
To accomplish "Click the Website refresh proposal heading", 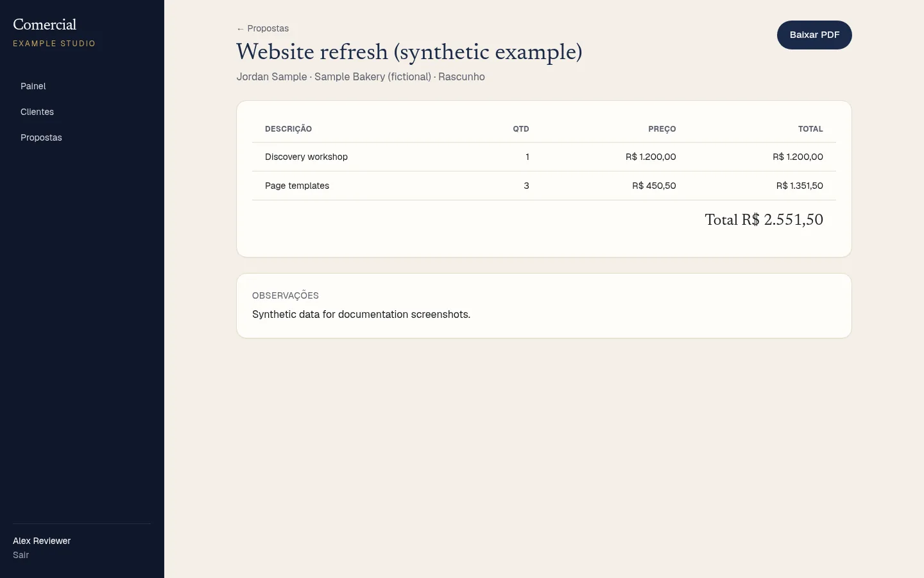I will pyautogui.click(x=409, y=52).
